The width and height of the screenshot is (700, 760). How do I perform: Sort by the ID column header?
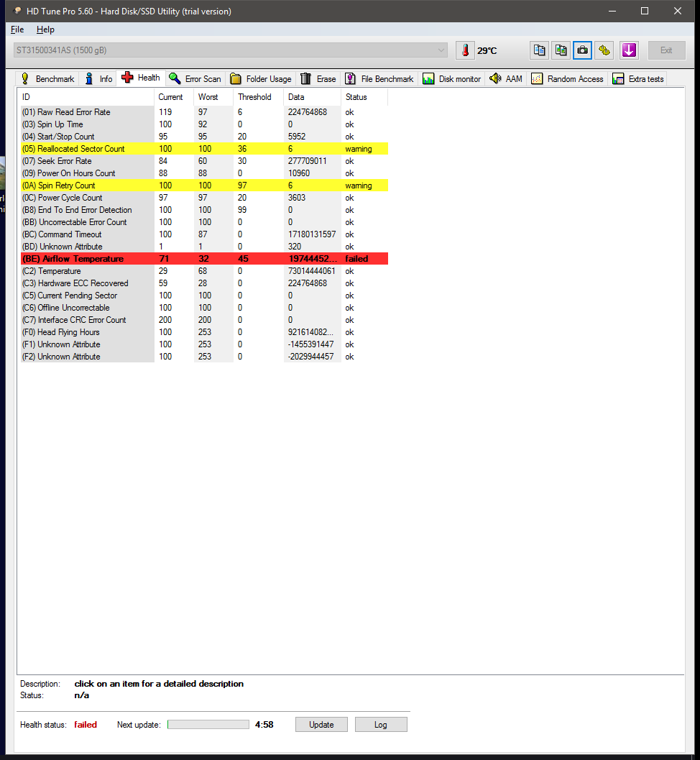tap(87, 97)
